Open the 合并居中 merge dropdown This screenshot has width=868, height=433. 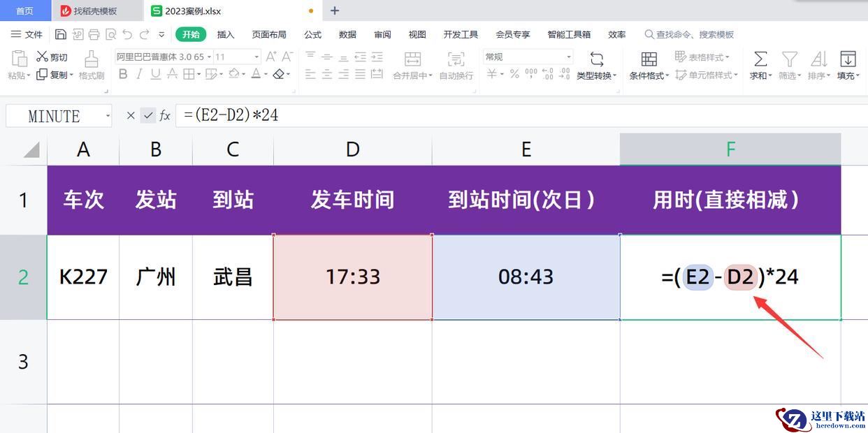[x=412, y=75]
